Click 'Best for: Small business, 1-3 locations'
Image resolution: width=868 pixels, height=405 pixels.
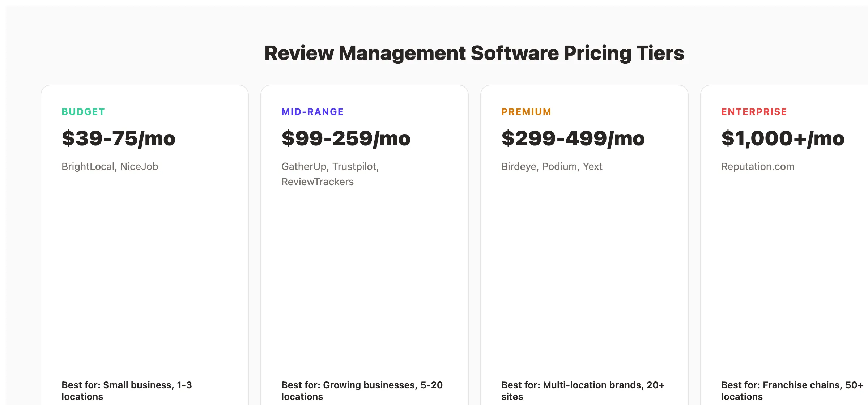point(127,391)
